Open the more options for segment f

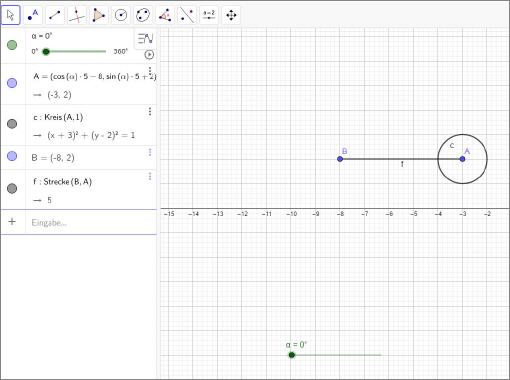point(150,176)
